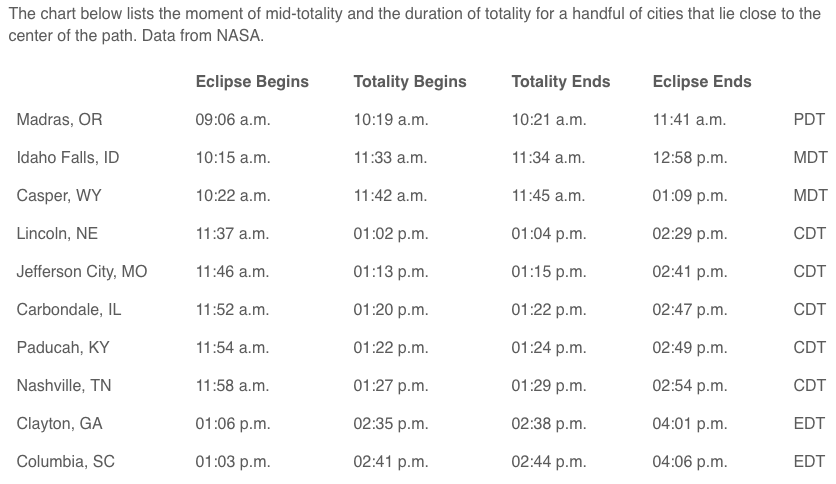836x484 pixels.
Task: Click the Paducah, KY row label
Action: pos(63,348)
